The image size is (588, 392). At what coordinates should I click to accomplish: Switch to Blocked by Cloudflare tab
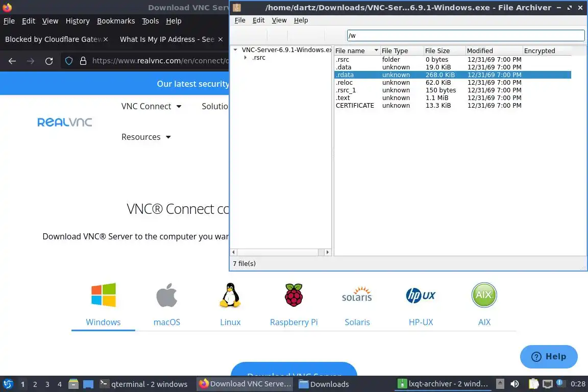(x=53, y=39)
